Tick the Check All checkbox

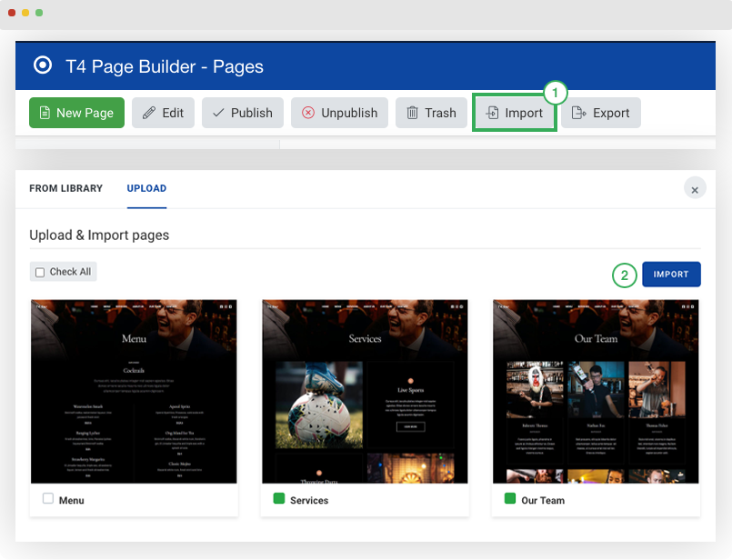click(40, 272)
